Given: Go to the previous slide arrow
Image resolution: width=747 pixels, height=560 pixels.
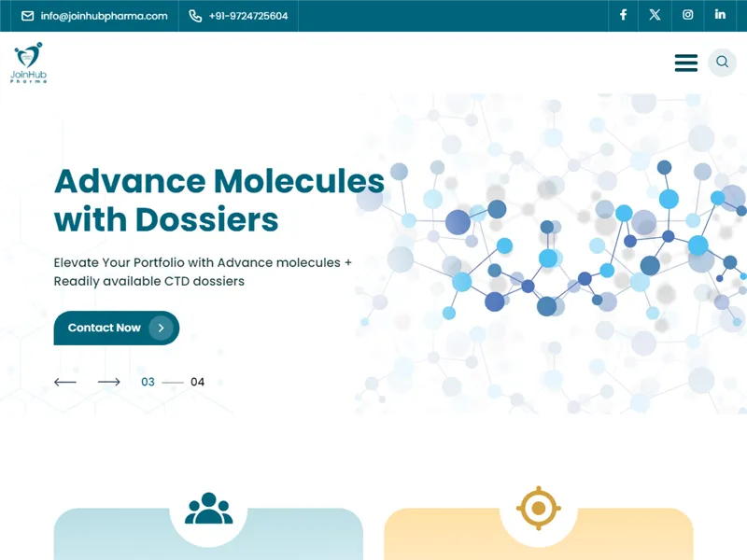Looking at the screenshot, I should (64, 382).
